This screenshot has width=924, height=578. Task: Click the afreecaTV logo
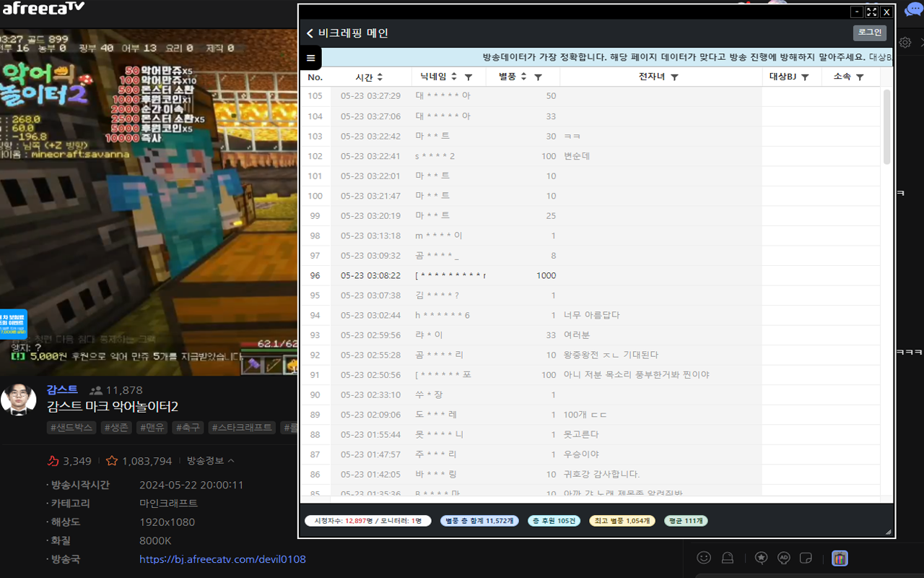pyautogui.click(x=43, y=8)
